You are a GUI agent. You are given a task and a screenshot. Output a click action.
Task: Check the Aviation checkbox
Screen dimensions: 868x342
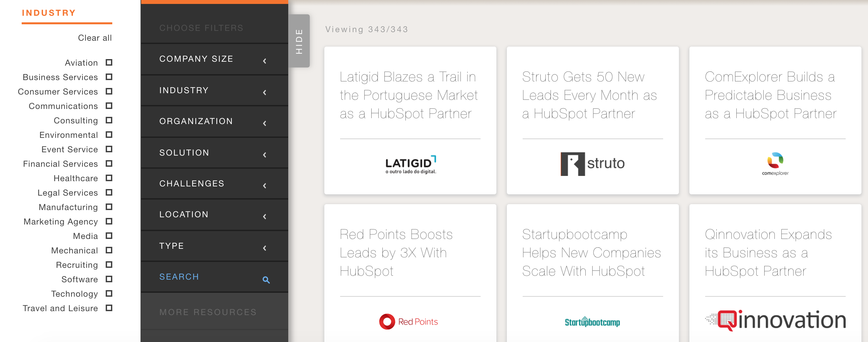click(x=109, y=62)
